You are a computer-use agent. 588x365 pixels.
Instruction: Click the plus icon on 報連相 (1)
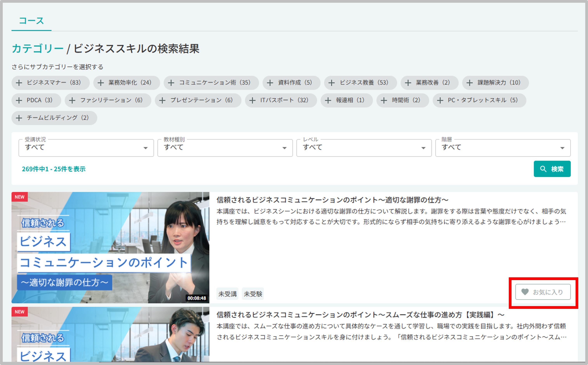click(328, 100)
